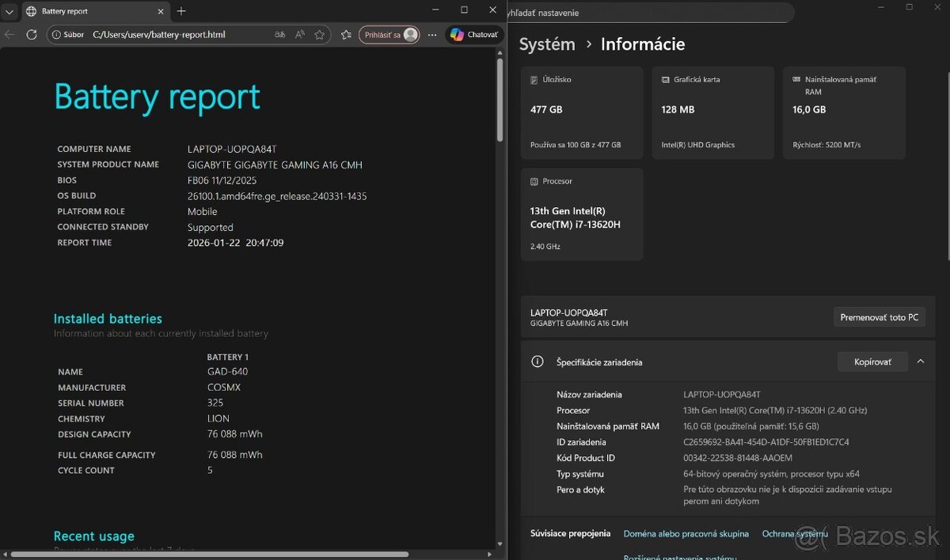Go to Systém in the breadcrumb
This screenshot has width=950, height=560.
click(546, 44)
